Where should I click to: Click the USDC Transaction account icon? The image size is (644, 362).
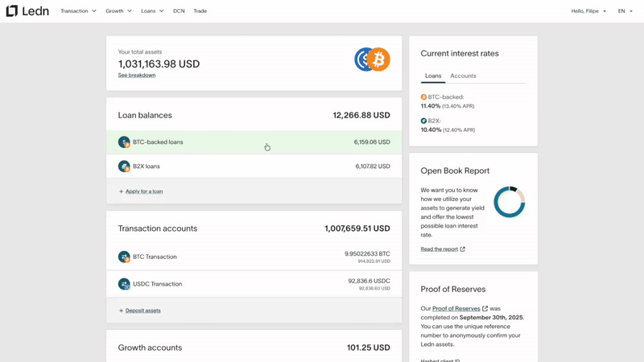[x=124, y=284]
